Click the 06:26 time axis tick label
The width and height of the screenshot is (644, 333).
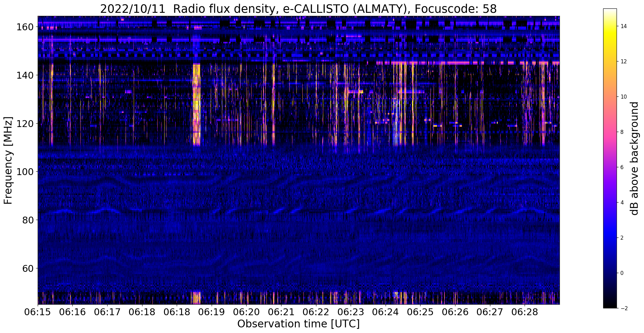click(x=455, y=312)
